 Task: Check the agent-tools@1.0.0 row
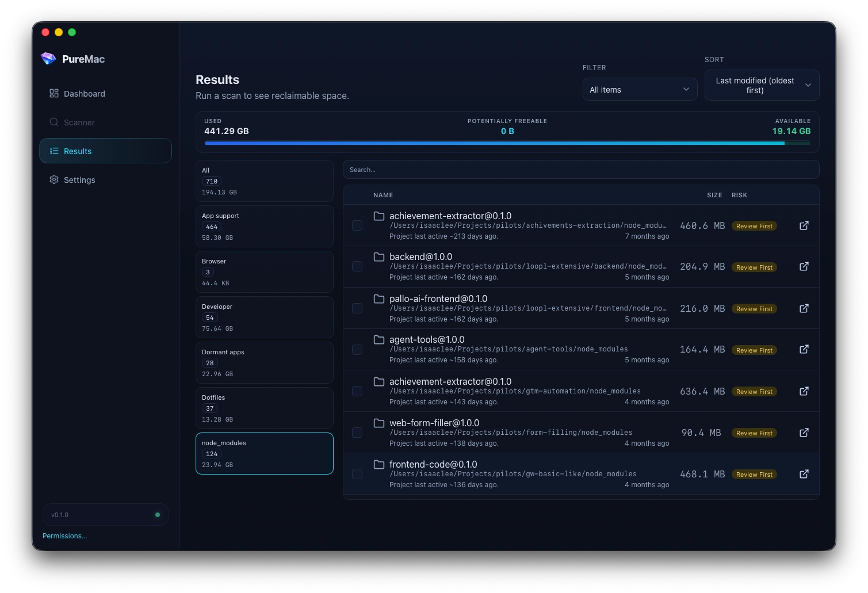coord(357,350)
